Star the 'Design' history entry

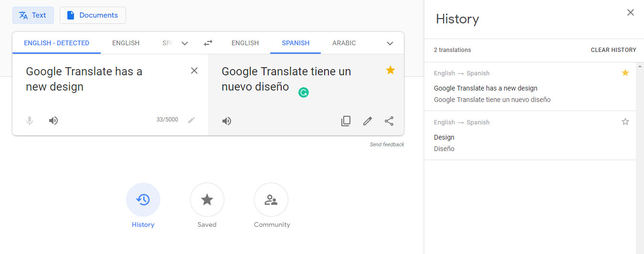point(625,122)
